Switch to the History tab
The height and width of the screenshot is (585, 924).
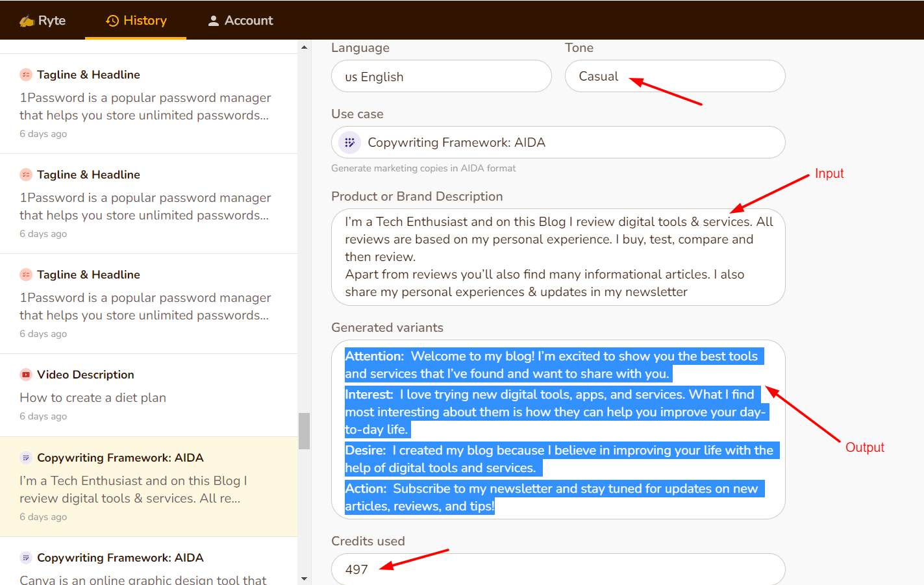point(136,21)
